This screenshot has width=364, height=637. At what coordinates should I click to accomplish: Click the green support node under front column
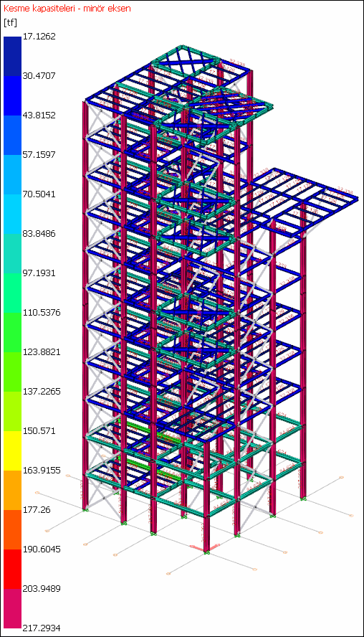[x=206, y=552]
